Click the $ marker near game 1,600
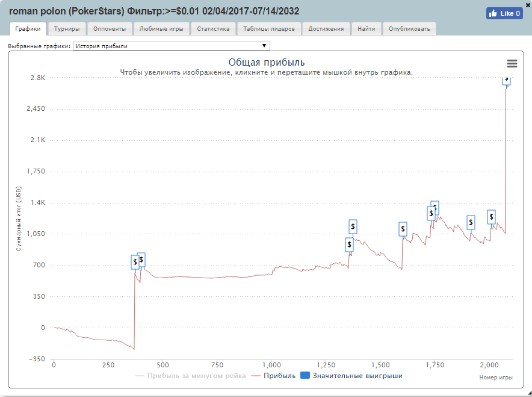Viewport: 532px width, 397px height. coord(402,229)
